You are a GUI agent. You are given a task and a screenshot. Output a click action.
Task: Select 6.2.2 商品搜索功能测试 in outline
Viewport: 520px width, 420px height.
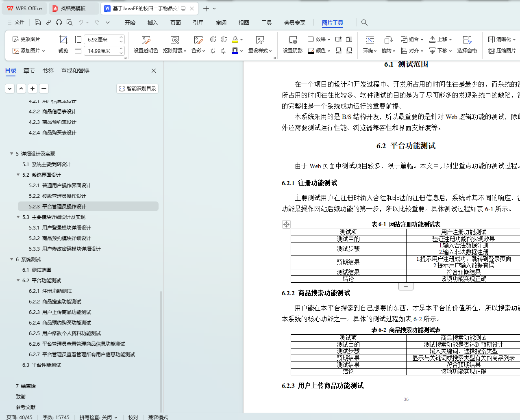coord(55,301)
